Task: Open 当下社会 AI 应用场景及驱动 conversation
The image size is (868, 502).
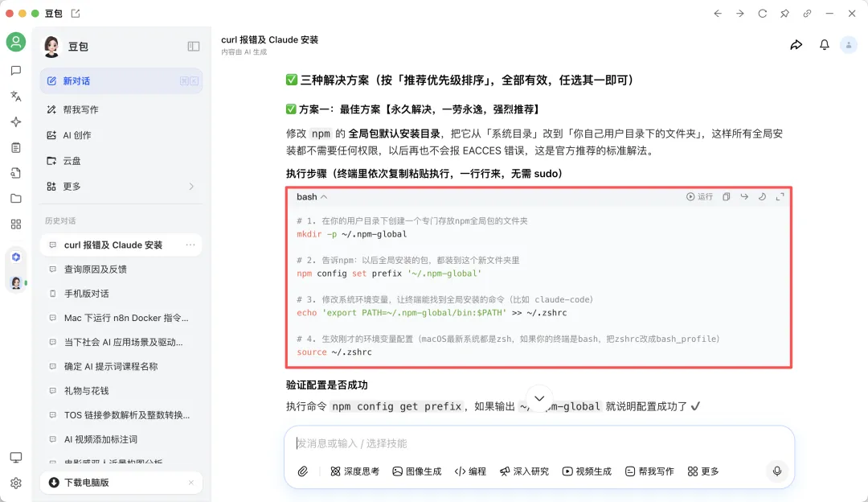Action: [x=121, y=343]
